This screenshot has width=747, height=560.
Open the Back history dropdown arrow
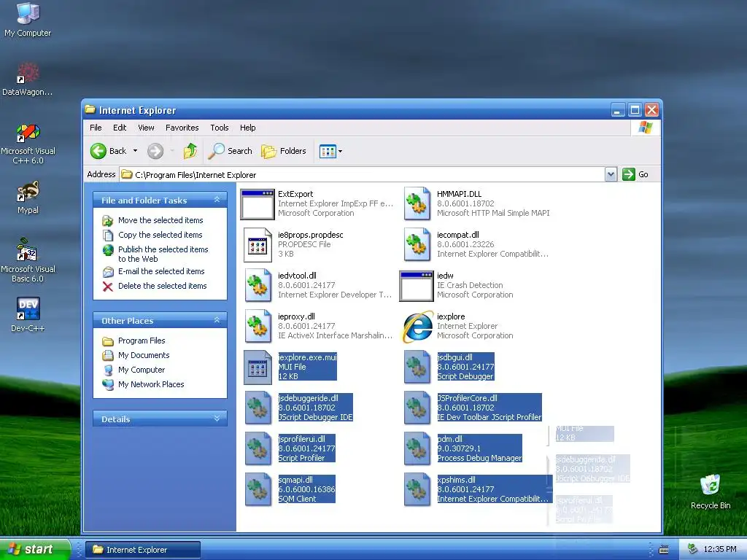pos(135,151)
